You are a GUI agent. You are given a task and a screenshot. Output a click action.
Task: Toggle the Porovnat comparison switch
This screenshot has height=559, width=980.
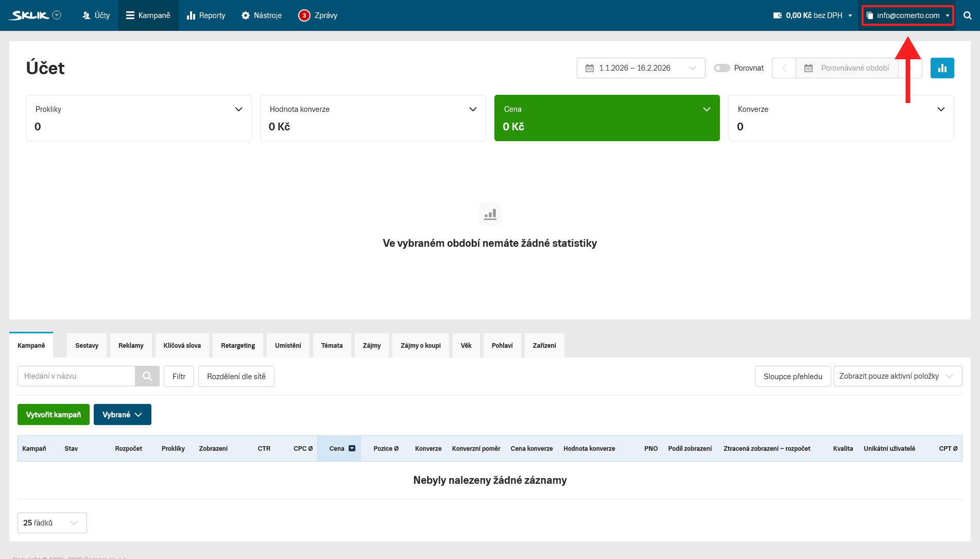721,68
